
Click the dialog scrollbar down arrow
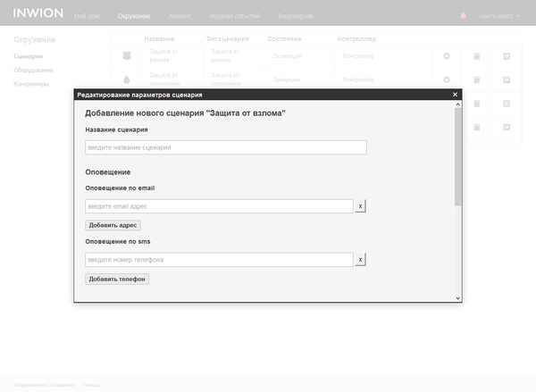tap(458, 298)
